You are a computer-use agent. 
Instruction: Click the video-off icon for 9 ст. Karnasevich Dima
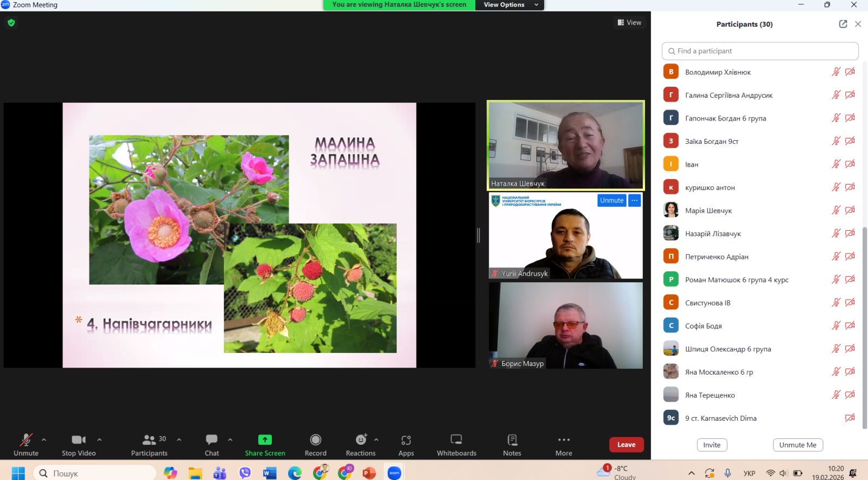pyautogui.click(x=850, y=418)
